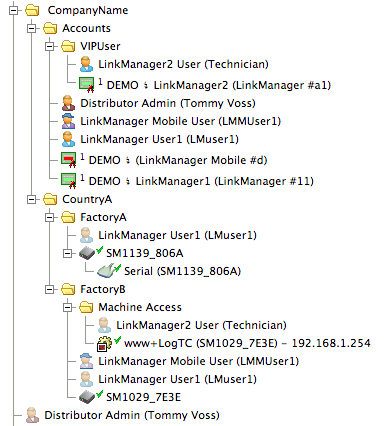Select DEMO LinkManager2 (LinkManager #a1)
The image size is (391, 426).
pos(219,85)
